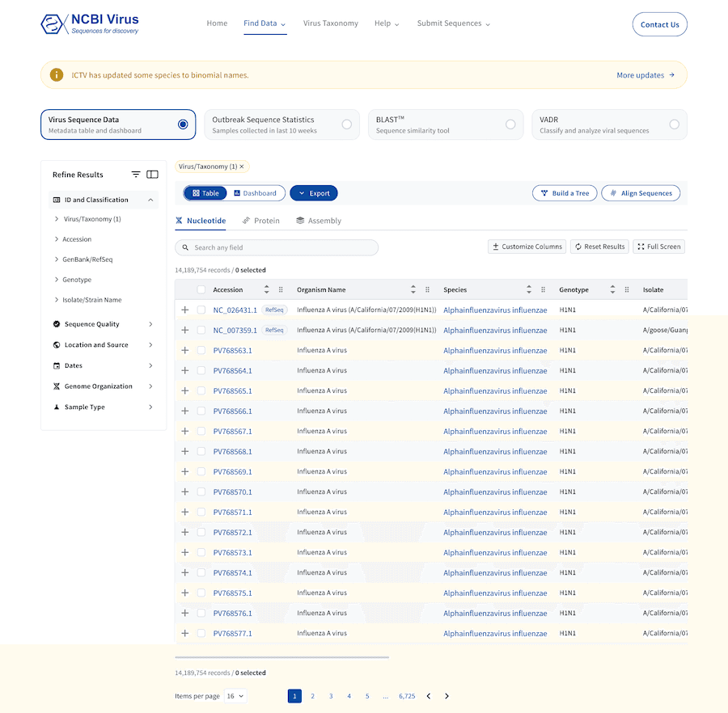Expand row PV768563.1 with plus icon
The width and height of the screenshot is (728, 713).
point(184,350)
